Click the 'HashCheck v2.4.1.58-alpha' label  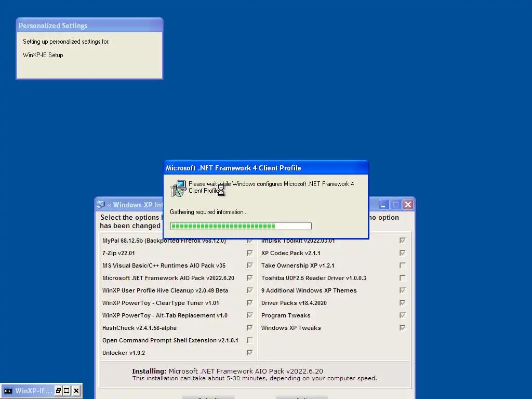(x=139, y=328)
